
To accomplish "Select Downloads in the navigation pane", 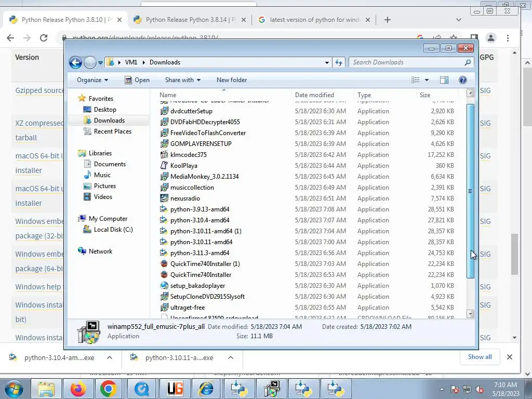I will (109, 121).
